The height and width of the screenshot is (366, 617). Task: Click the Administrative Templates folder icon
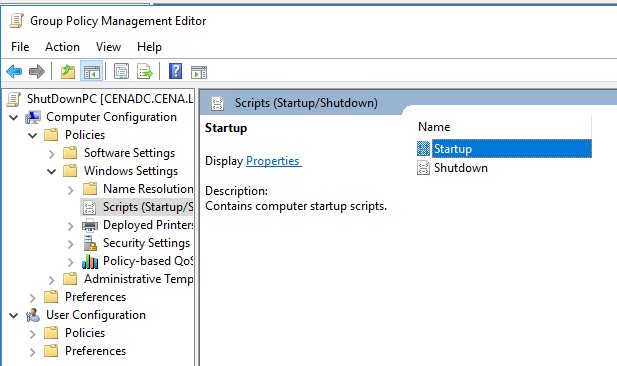coord(70,279)
